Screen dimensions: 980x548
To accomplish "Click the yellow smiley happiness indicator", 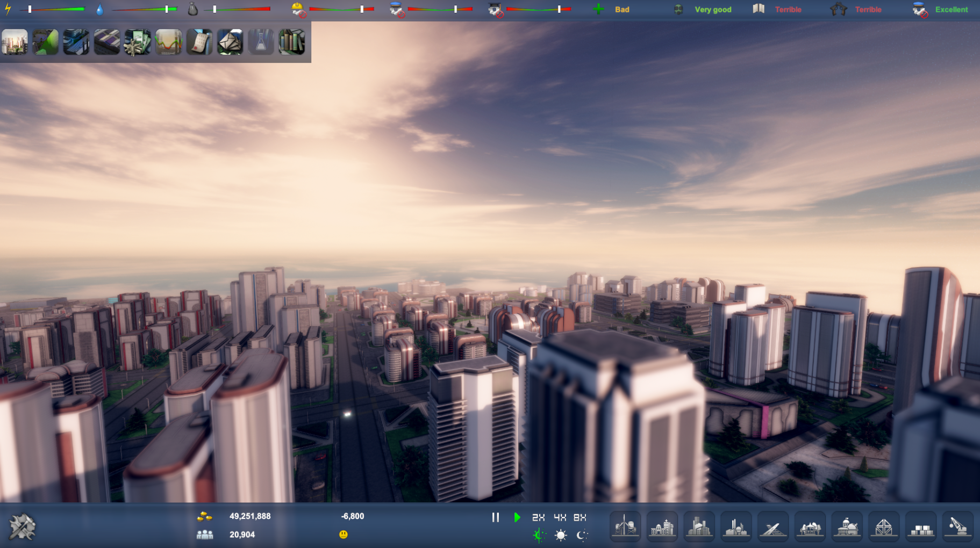I will click(344, 535).
